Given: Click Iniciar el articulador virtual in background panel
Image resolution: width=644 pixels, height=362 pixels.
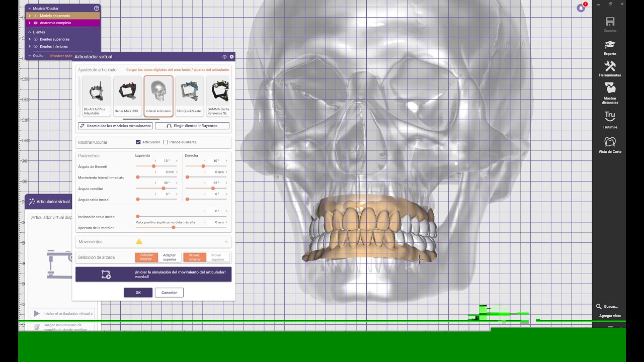Looking at the screenshot, I should [63, 313].
